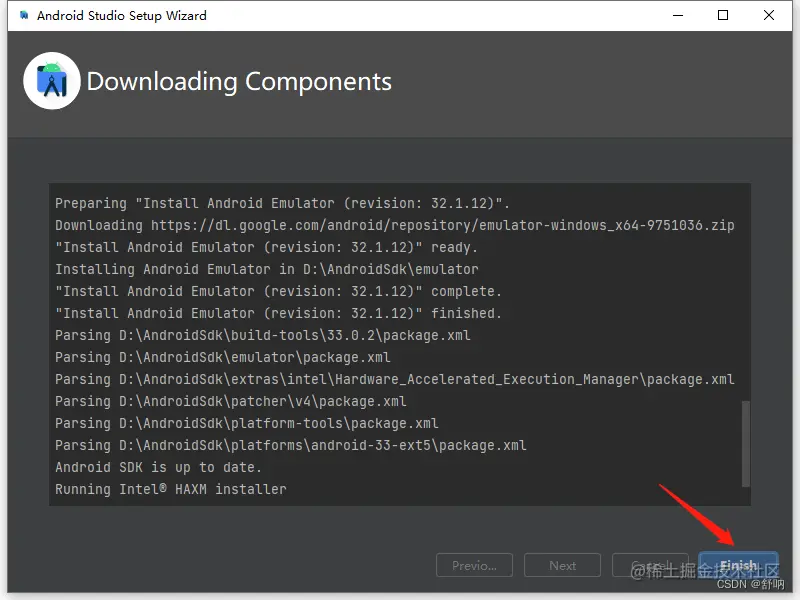Click the line parsing emulator\package.xml
800x600 pixels.
[x=223, y=357]
